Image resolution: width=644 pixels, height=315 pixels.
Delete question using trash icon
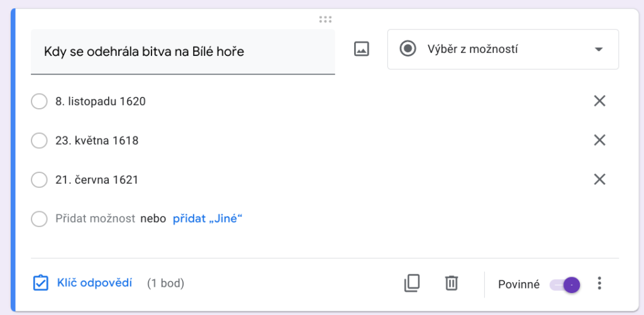[451, 284]
